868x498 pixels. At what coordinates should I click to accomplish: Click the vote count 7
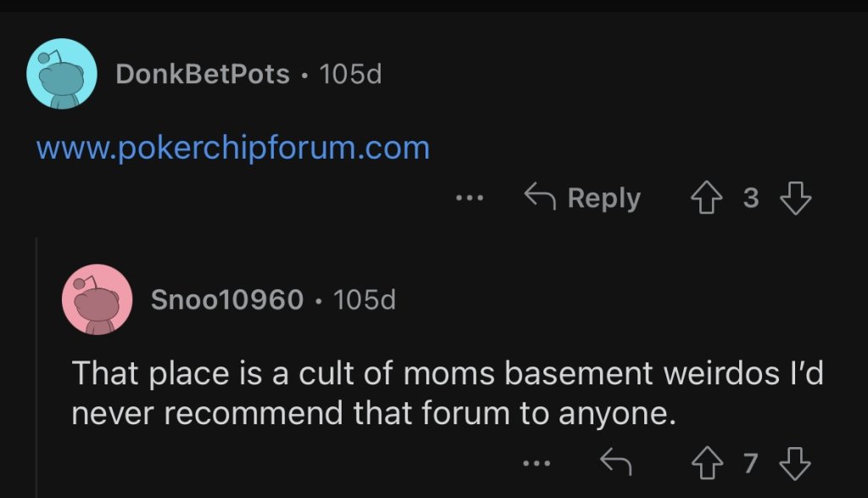(751, 463)
